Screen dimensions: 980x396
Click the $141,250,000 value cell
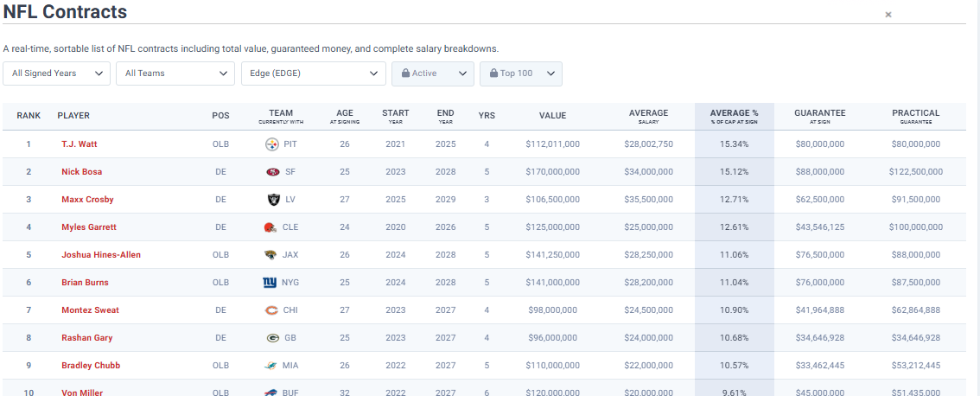click(553, 254)
